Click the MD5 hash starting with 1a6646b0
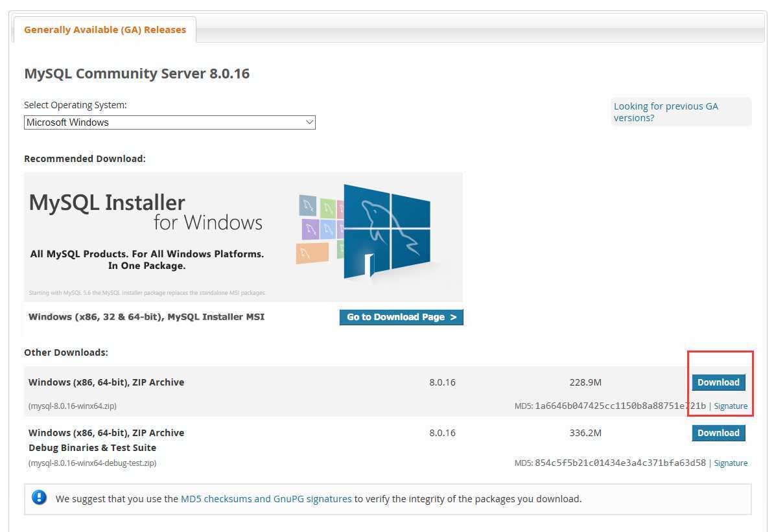The width and height of the screenshot is (774, 532). [620, 406]
